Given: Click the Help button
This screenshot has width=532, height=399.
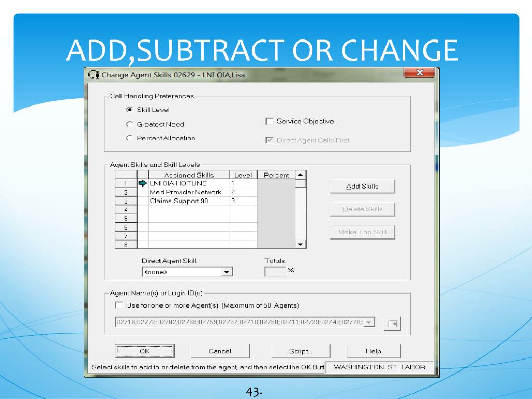Looking at the screenshot, I should click(x=373, y=351).
